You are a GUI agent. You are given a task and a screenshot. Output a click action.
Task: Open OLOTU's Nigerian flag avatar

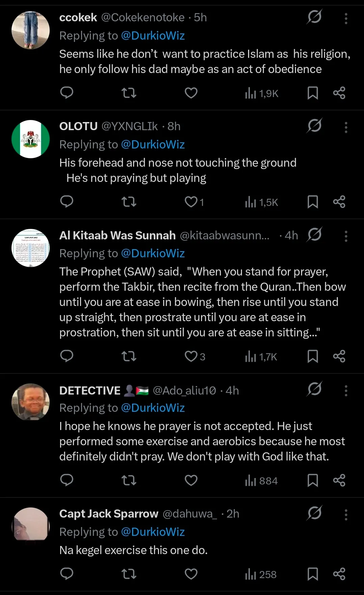pos(30,139)
